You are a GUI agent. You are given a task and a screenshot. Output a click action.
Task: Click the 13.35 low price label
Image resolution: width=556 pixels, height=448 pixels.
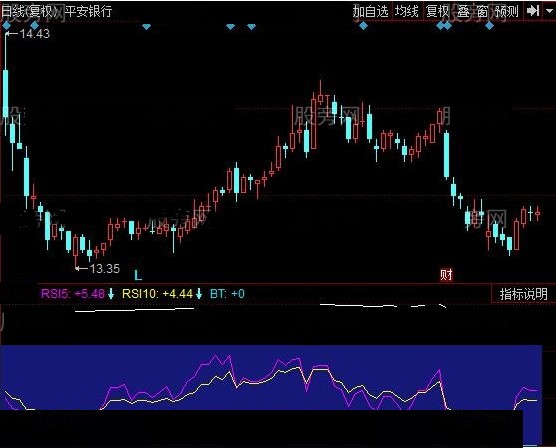tap(105, 269)
